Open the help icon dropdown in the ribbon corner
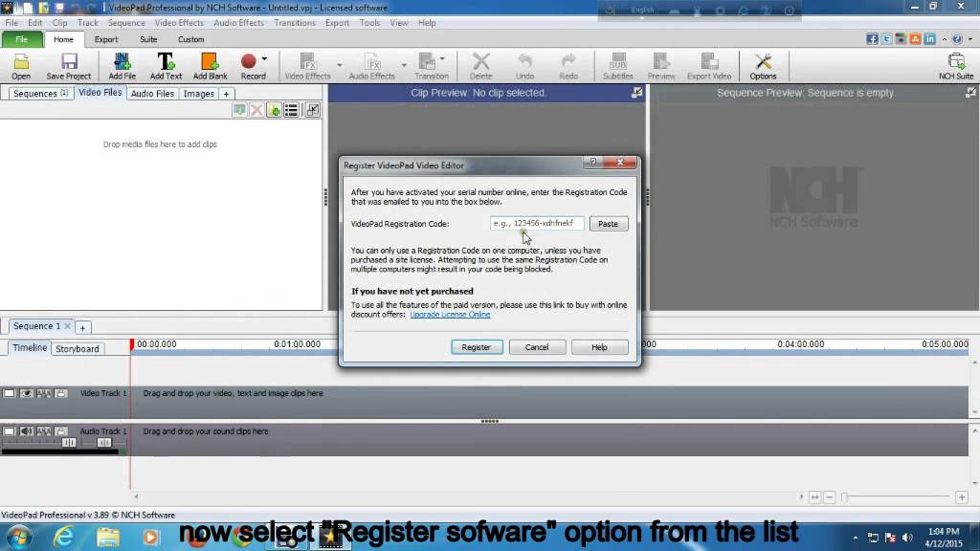The image size is (980, 551). pyautogui.click(x=970, y=38)
